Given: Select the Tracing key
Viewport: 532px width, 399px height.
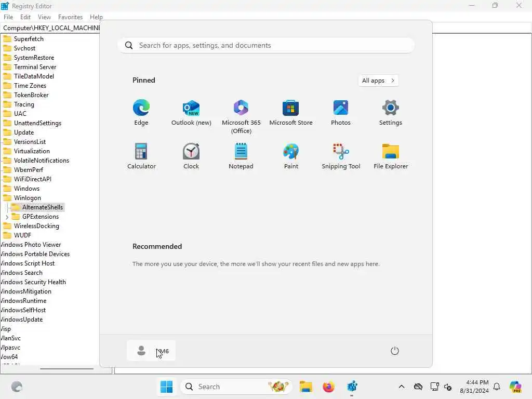Looking at the screenshot, I should [x=24, y=104].
